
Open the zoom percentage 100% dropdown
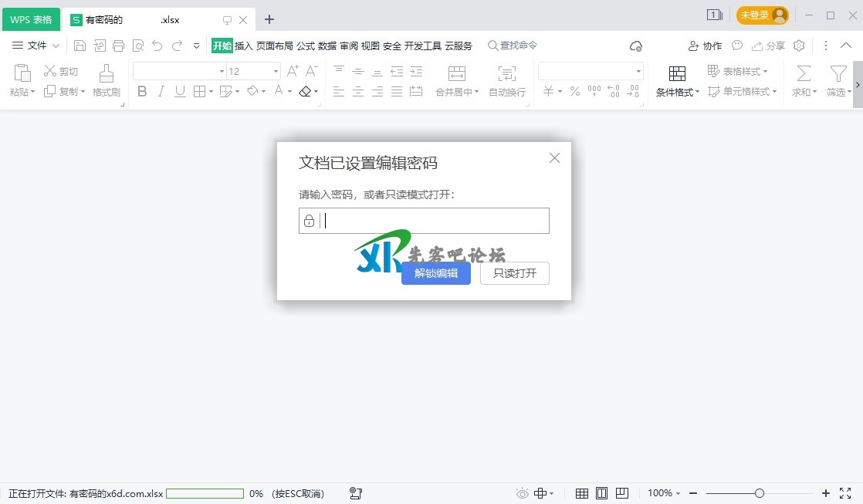[664, 493]
